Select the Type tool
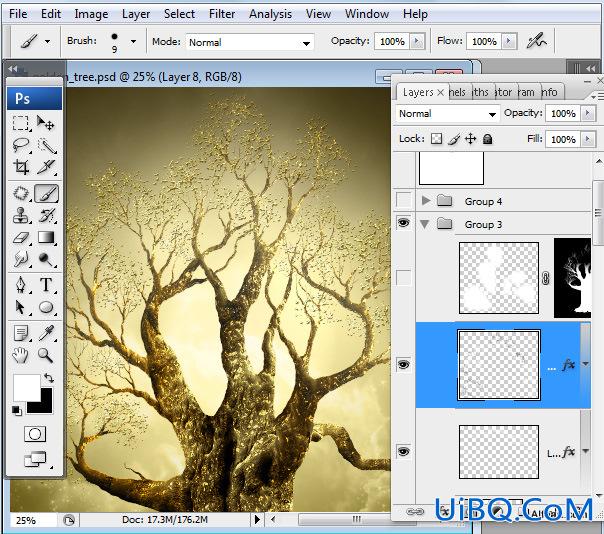The width and height of the screenshot is (604, 534). (46, 285)
